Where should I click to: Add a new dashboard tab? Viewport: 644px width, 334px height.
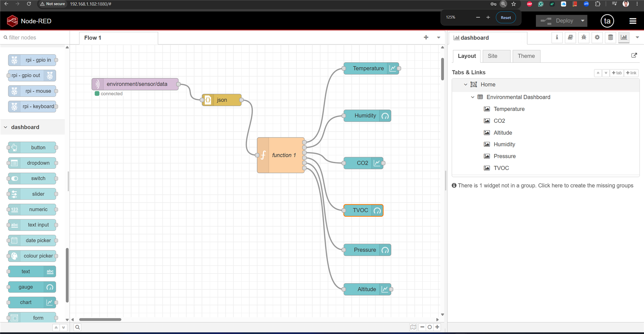tap(617, 73)
